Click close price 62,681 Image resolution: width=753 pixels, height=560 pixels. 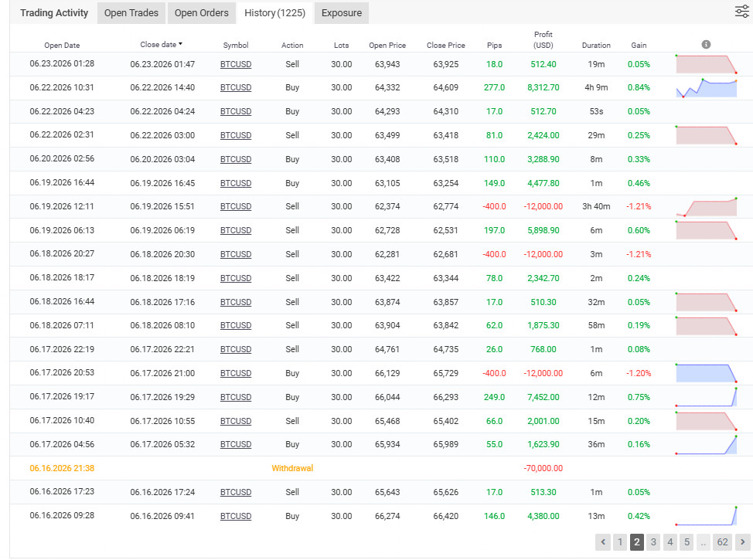[445, 254]
